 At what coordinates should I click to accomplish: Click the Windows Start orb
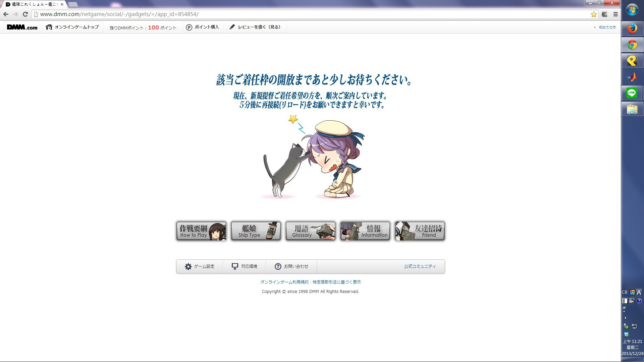coord(632,10)
